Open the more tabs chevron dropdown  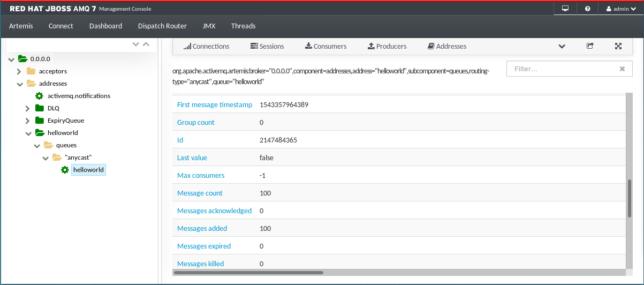(x=562, y=46)
